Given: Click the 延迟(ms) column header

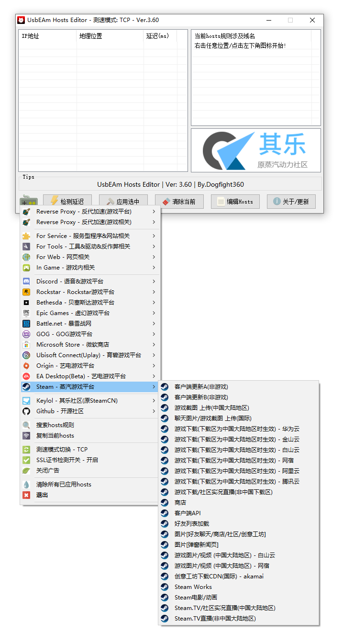Looking at the screenshot, I should coord(160,36).
